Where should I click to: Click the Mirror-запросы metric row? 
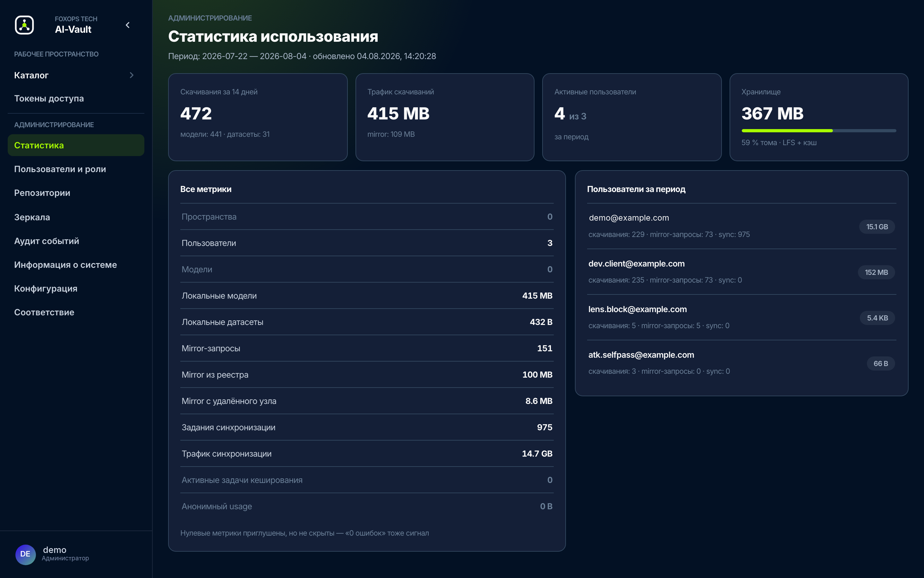(366, 348)
